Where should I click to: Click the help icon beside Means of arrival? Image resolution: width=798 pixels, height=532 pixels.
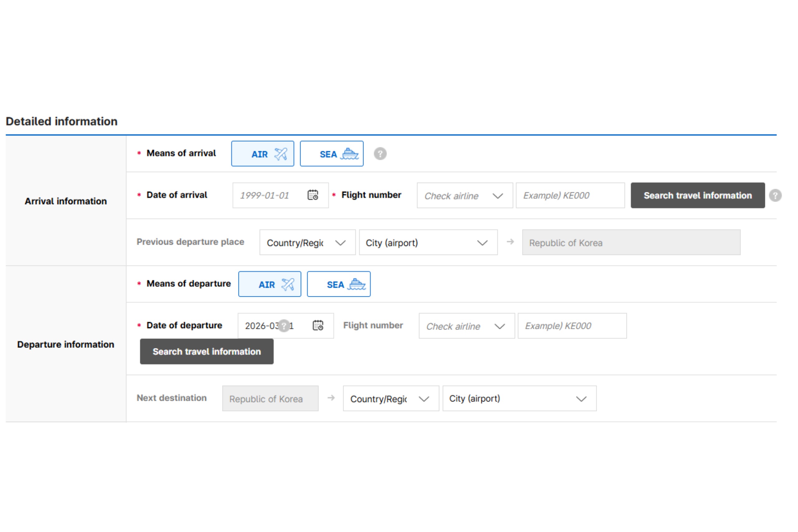click(x=380, y=154)
